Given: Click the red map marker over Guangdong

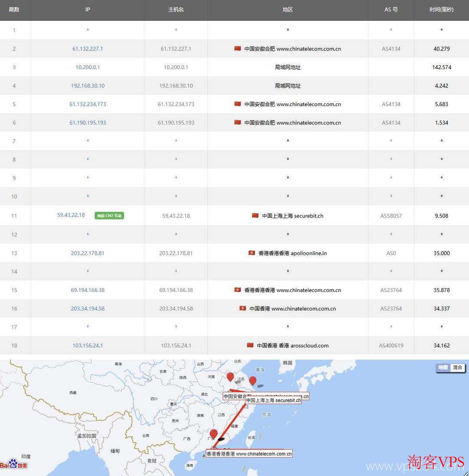Looking at the screenshot, I should [213, 434].
